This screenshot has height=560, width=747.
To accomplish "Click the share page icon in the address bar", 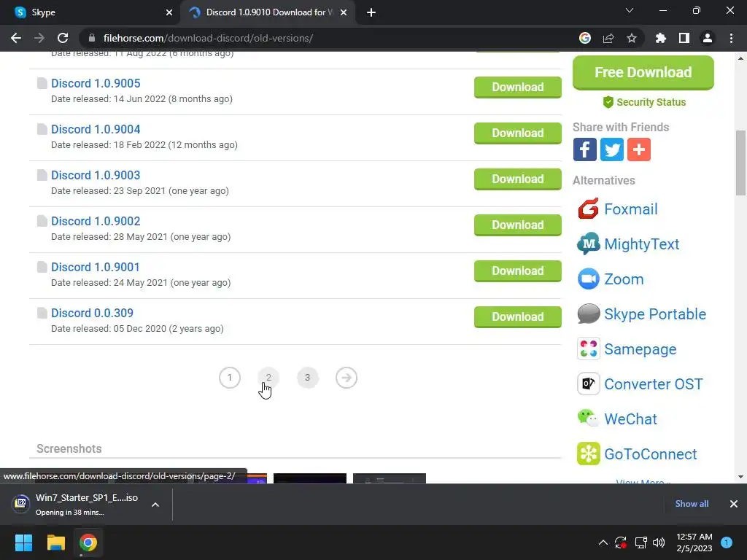I will 608,38.
